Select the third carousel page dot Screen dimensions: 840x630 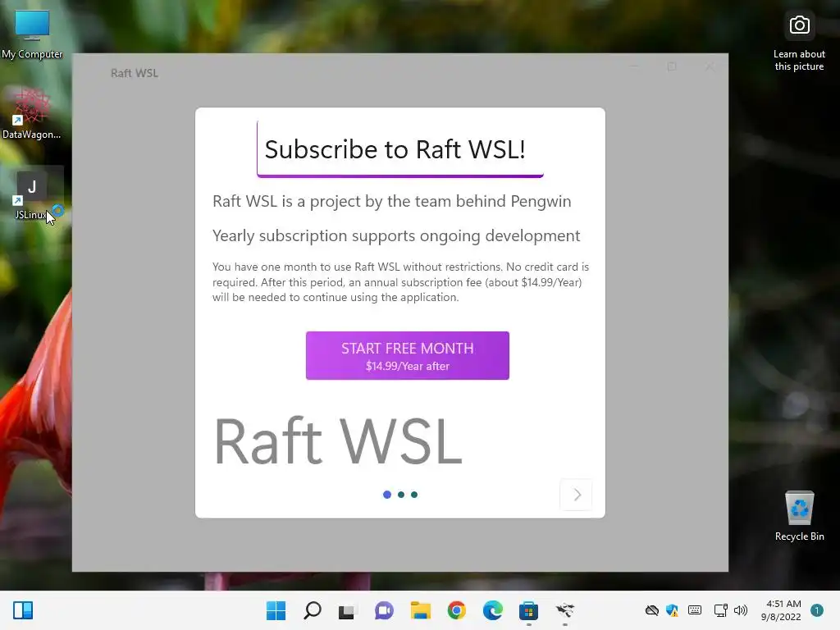click(414, 495)
